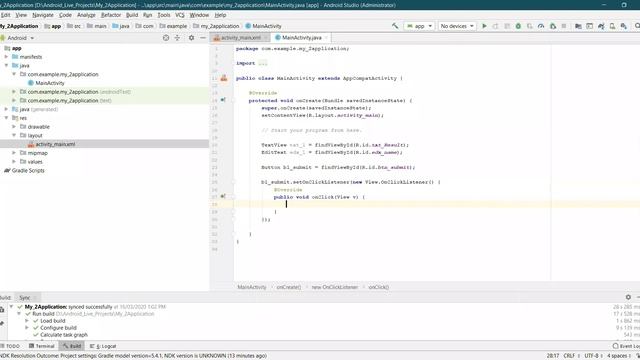Collapse the res folder
This screenshot has height=360, width=640.
click(6, 118)
